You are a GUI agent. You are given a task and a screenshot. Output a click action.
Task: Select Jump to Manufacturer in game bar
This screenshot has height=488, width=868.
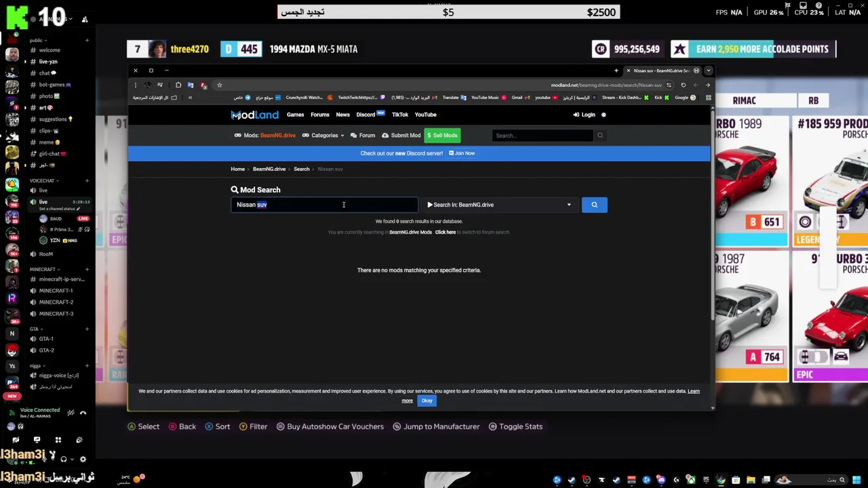[436, 426]
